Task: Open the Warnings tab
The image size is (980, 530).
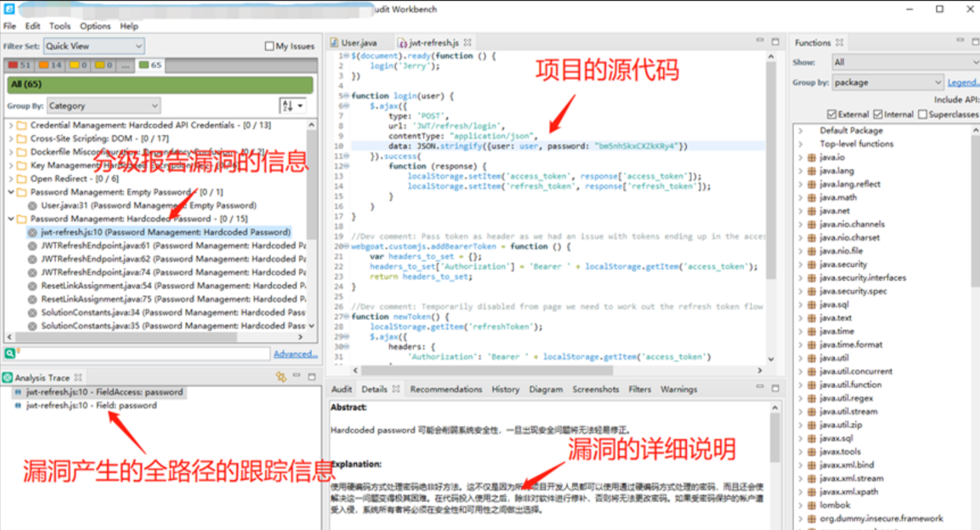Action: (x=679, y=389)
